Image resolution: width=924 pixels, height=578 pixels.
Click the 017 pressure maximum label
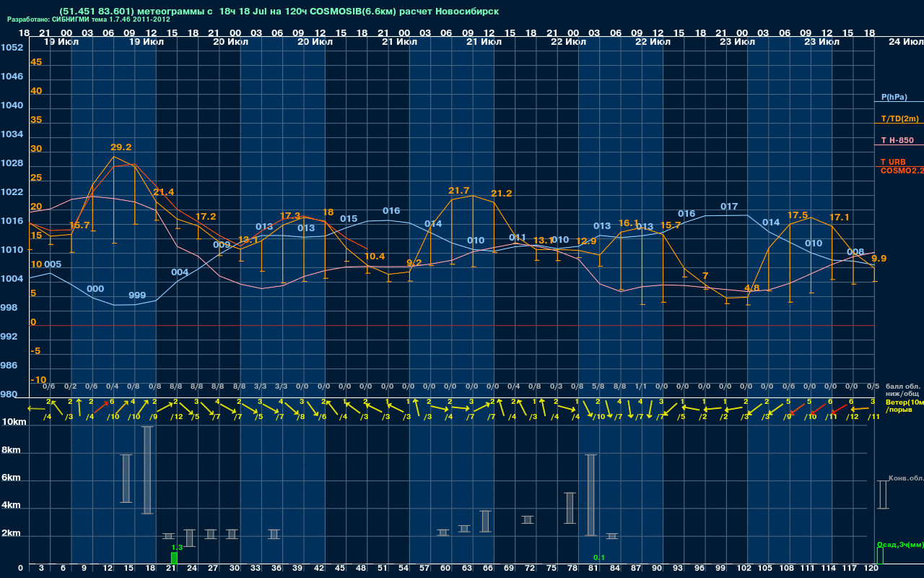(729, 207)
